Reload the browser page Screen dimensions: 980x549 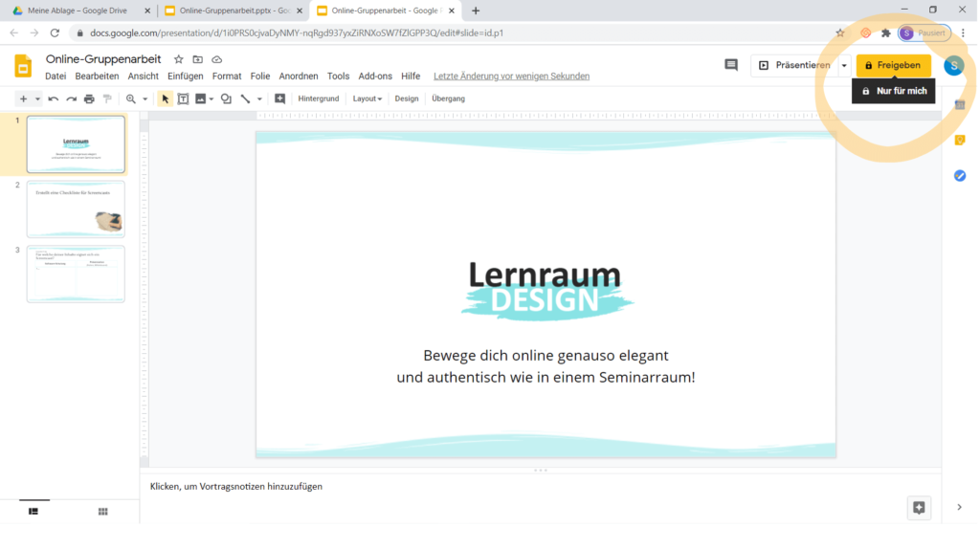tap(55, 33)
